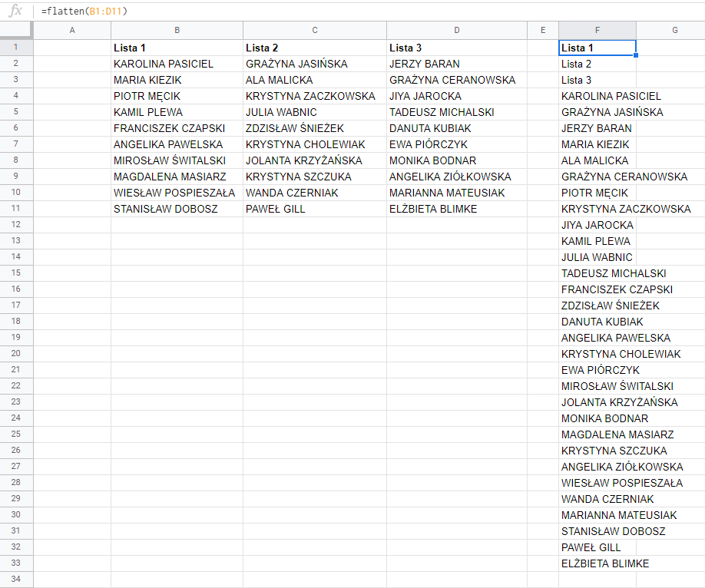This screenshot has width=705, height=588.
Task: Click cell D1 'Lista 3' header
Action: 457,48
